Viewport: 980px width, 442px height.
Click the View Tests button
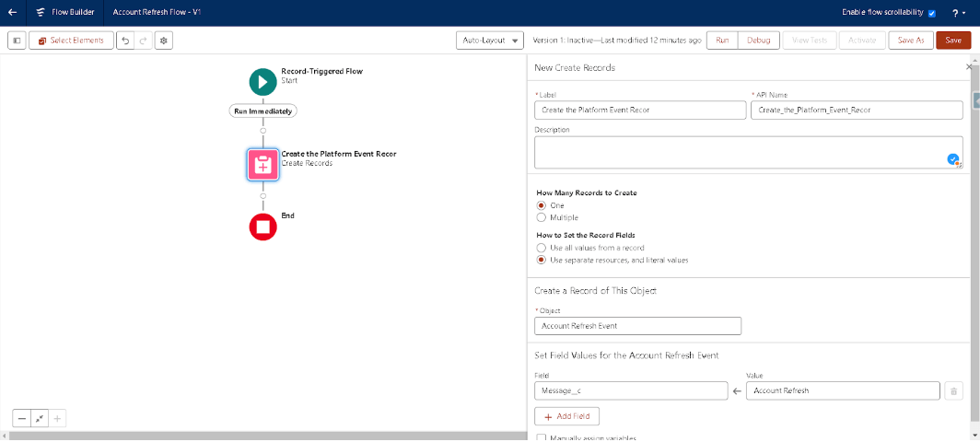[810, 40]
